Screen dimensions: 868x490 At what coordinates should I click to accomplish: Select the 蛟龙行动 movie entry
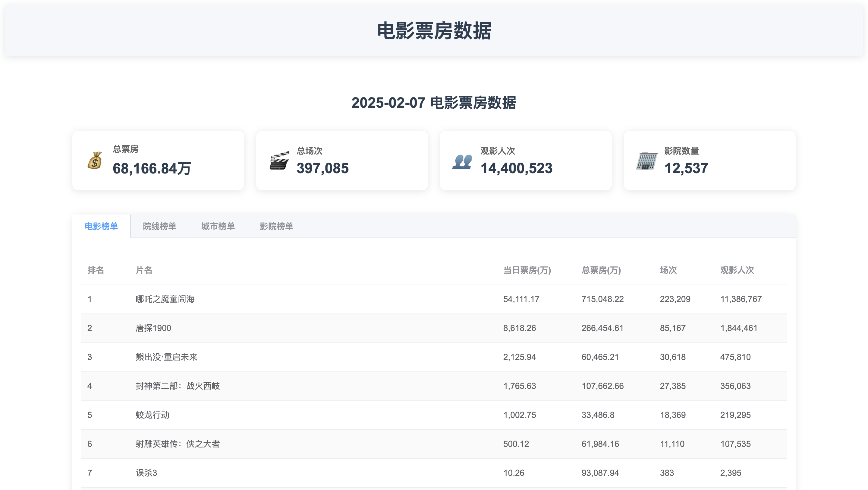[152, 415]
